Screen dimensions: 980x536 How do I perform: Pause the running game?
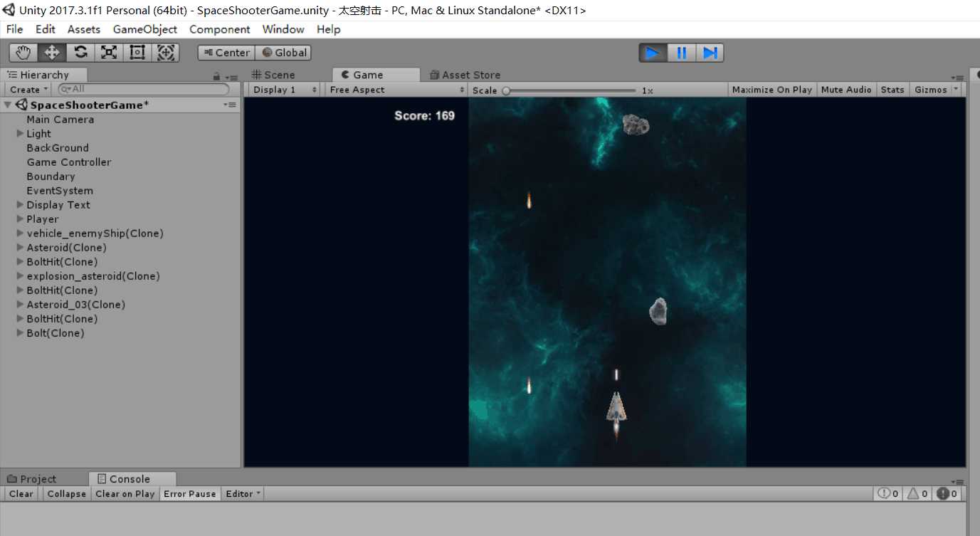(681, 53)
